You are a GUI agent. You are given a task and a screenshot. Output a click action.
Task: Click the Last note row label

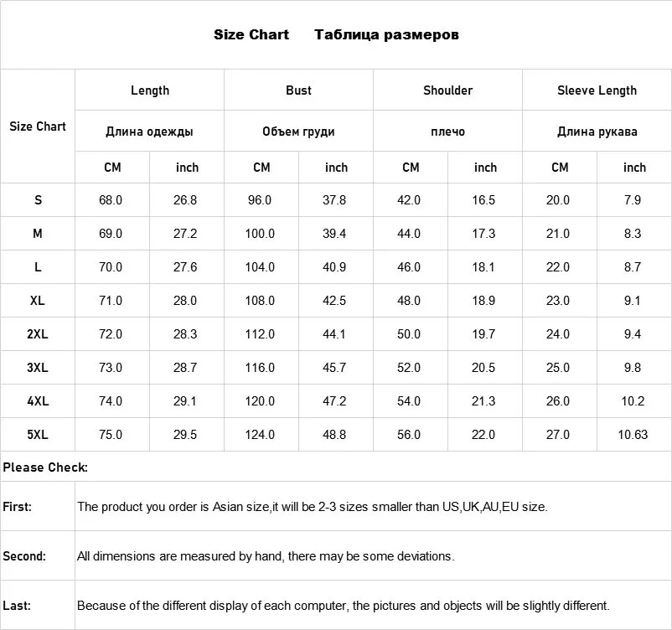point(17,605)
